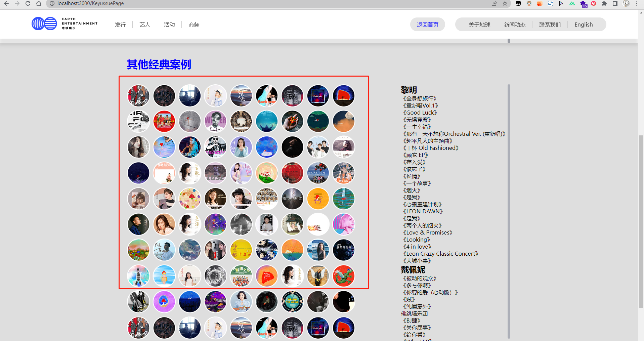Open the magenta circle cover with blue bird
This screenshot has height=341, width=644.
(x=164, y=302)
